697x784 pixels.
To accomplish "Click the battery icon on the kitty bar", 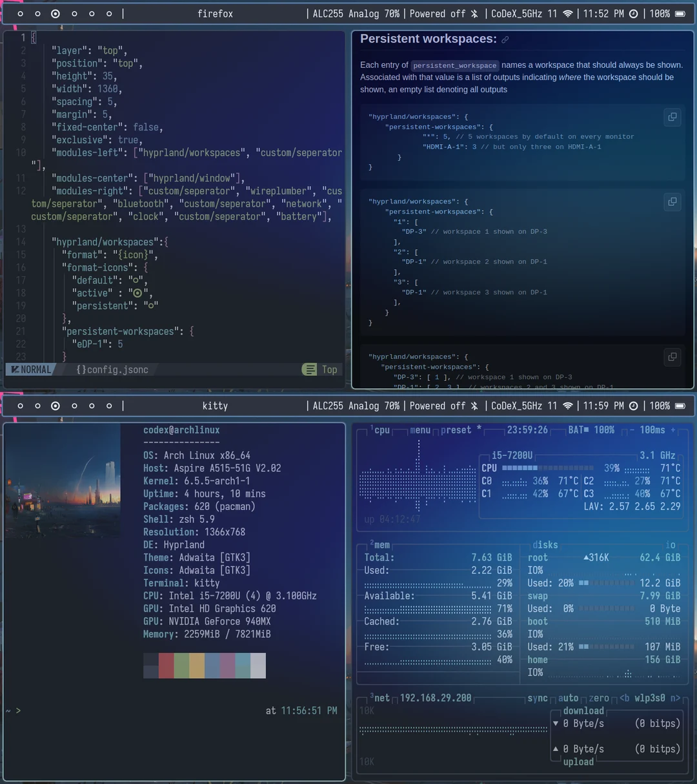I will [x=680, y=406].
